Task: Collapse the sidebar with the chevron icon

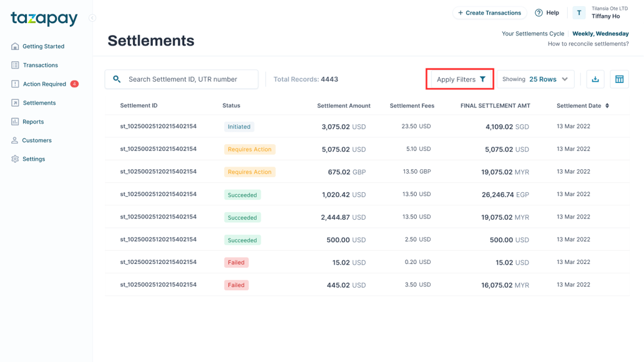Action: (x=92, y=18)
